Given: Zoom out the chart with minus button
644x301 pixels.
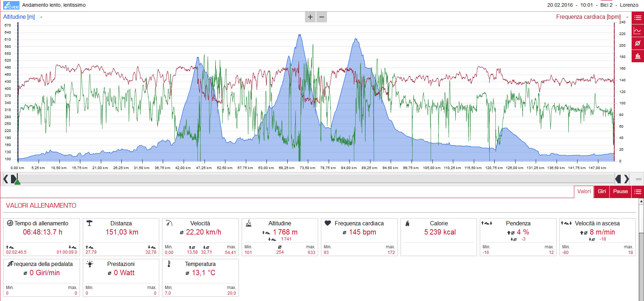Looking at the screenshot, I should click(322, 17).
